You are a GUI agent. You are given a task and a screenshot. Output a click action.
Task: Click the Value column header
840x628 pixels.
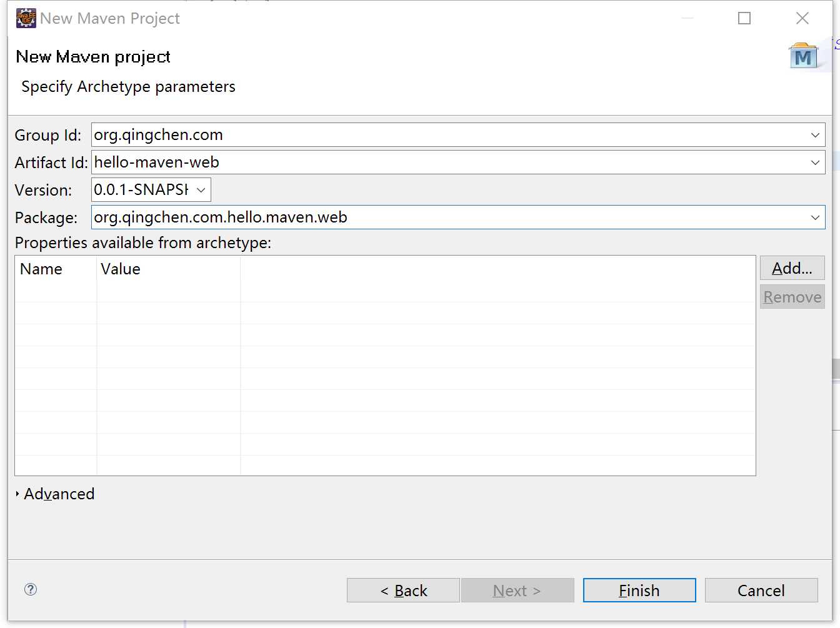click(169, 269)
